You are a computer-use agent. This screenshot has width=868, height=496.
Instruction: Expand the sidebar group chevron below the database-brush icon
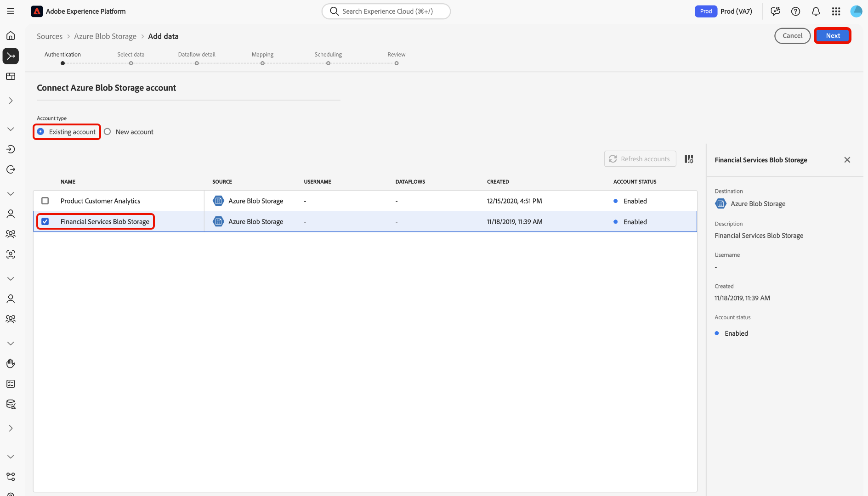pyautogui.click(x=11, y=428)
